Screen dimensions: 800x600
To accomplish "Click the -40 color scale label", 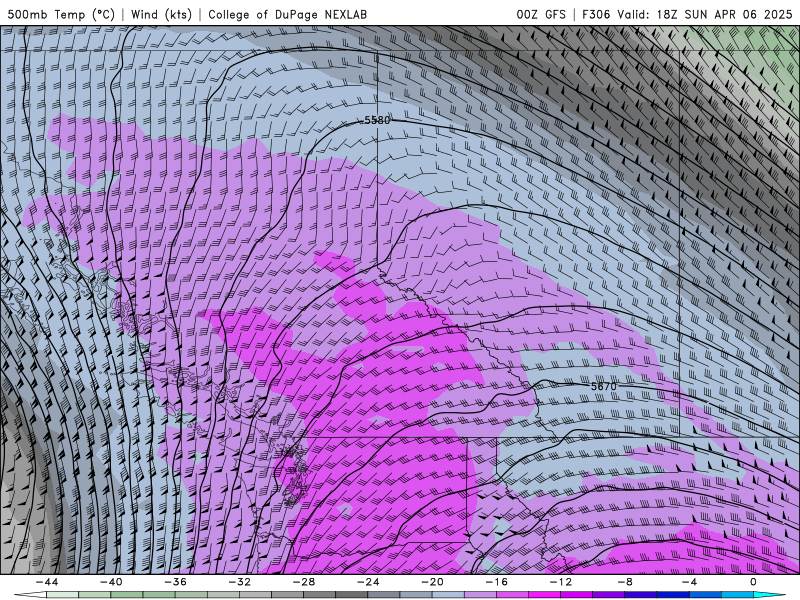I will [x=111, y=582].
